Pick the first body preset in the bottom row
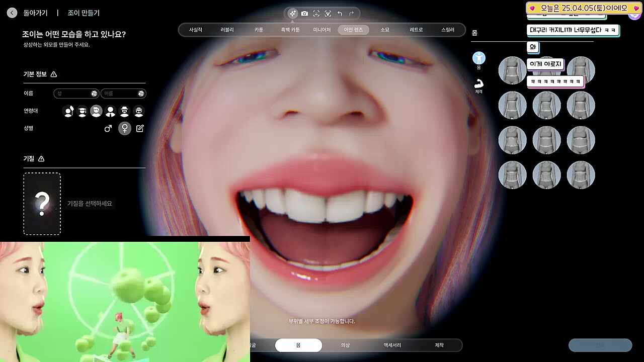Screen dimensions: 644x362 512,175
